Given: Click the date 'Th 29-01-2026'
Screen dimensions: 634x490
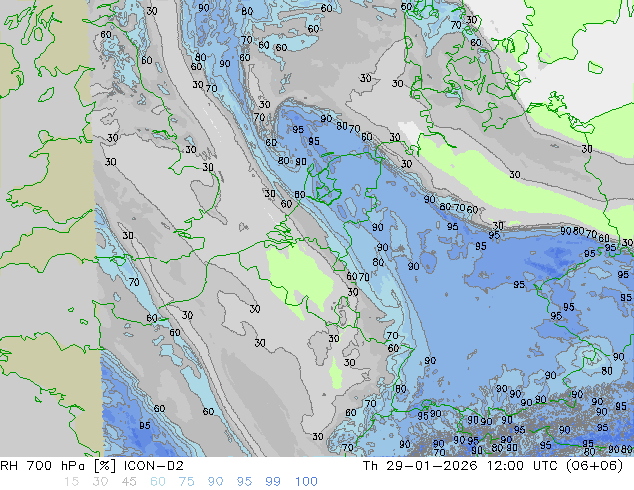Looking at the screenshot, I should point(420,466).
